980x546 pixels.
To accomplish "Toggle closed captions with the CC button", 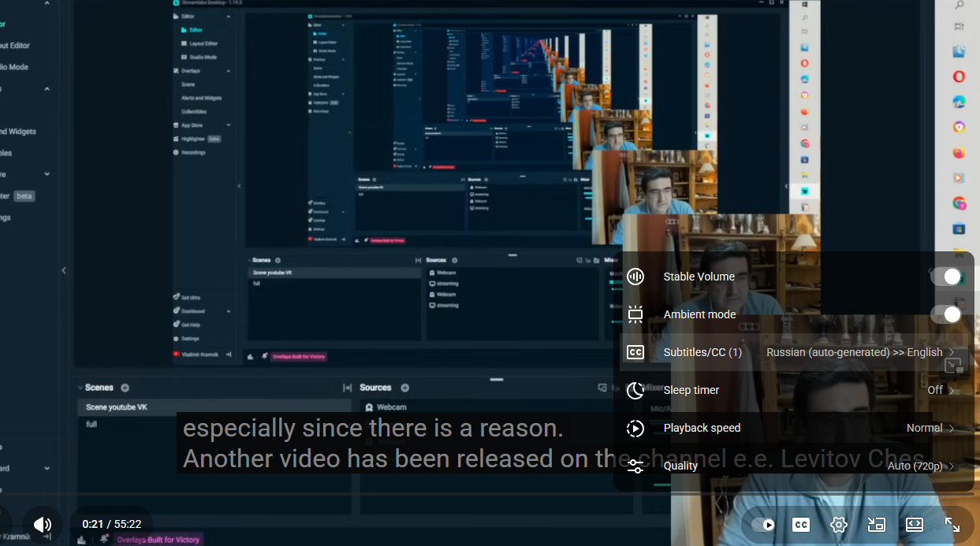I will [x=801, y=525].
